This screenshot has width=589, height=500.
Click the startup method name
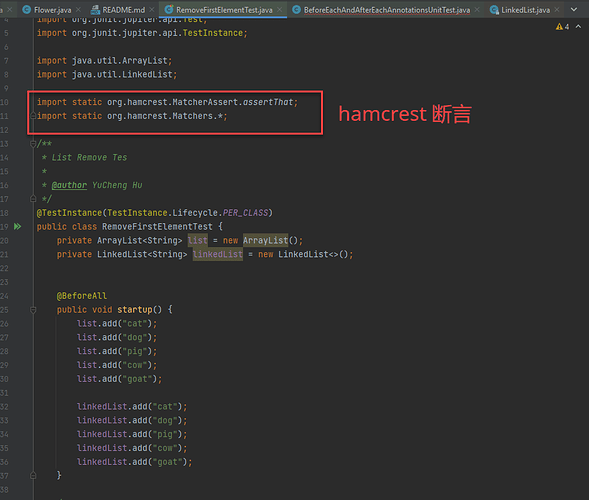(x=134, y=310)
